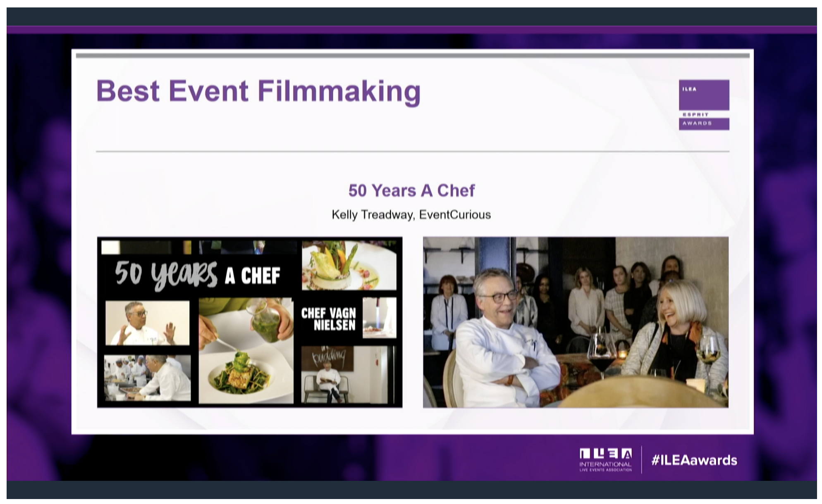The height and width of the screenshot is (504, 822).
Task: Click the white wine glass at right edge
Action: point(708,353)
